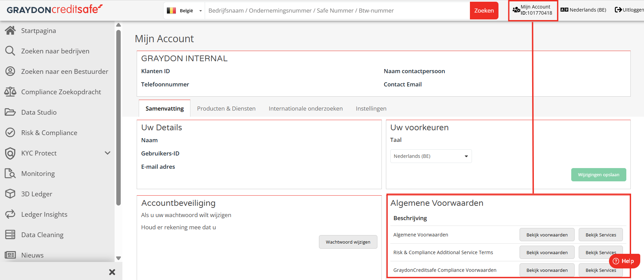
Task: Click 'GRAYDON INTERNAL' heading text
Action: click(184, 59)
